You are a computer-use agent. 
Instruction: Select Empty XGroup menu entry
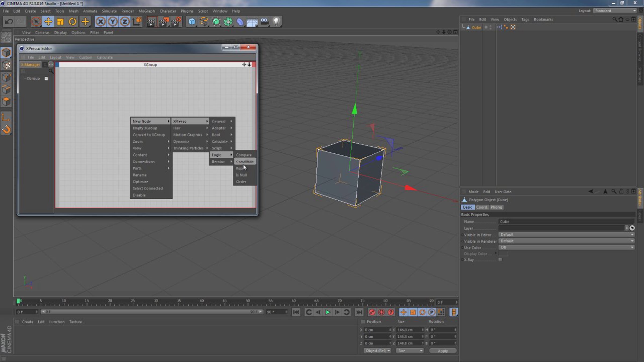coord(145,128)
